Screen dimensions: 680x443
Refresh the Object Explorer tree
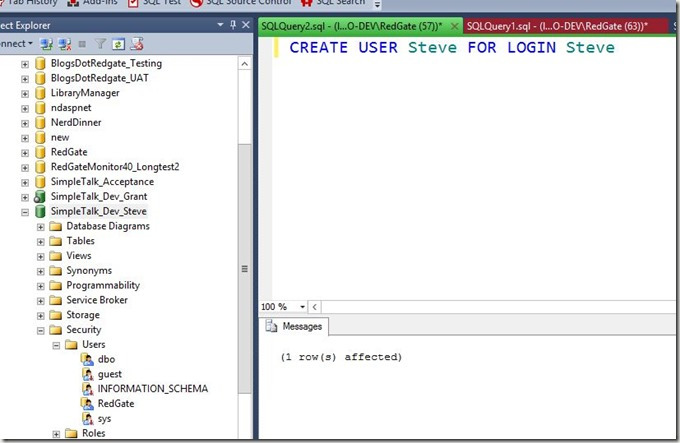click(118, 44)
